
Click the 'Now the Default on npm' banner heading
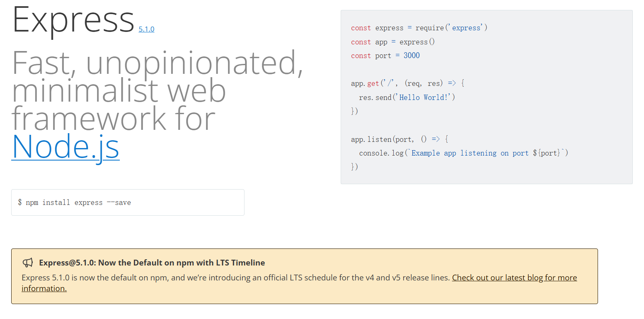(x=152, y=263)
